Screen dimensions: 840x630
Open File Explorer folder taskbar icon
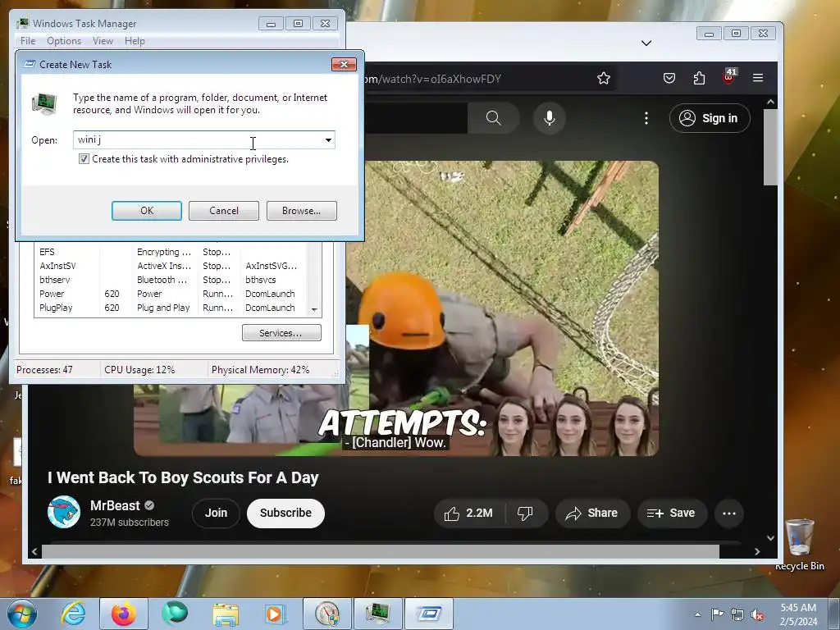click(226, 614)
